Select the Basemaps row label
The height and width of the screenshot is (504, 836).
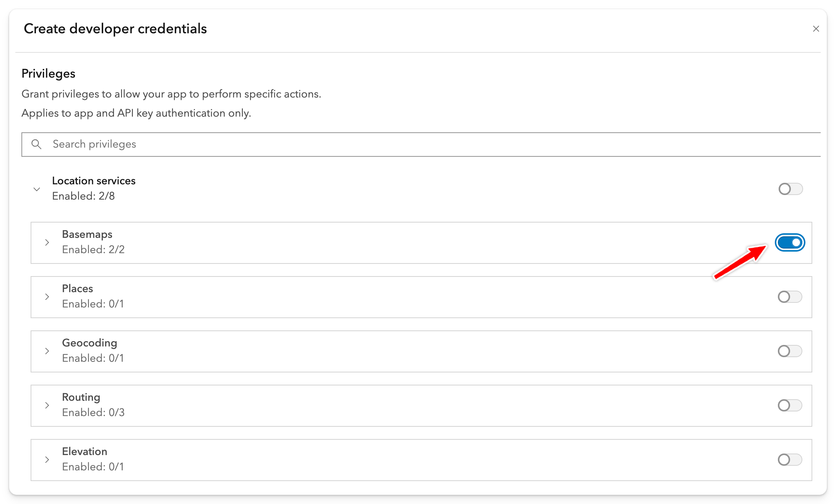[x=87, y=234]
